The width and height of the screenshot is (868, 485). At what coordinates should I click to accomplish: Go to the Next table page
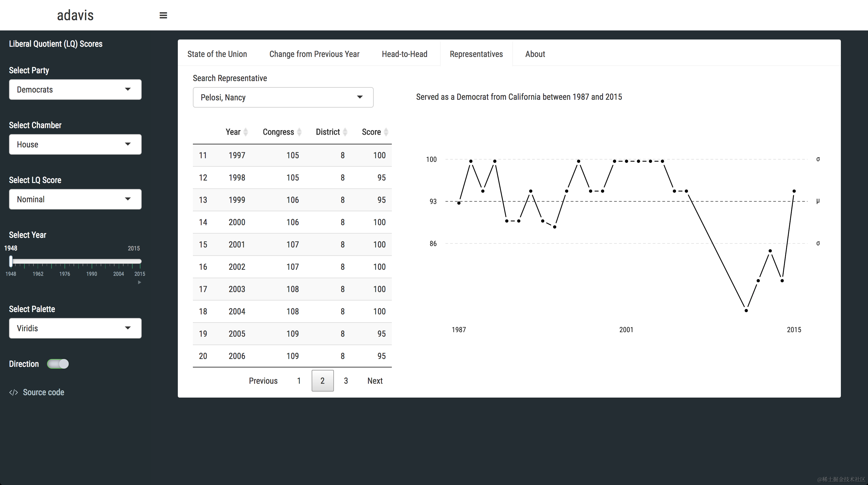click(x=375, y=381)
